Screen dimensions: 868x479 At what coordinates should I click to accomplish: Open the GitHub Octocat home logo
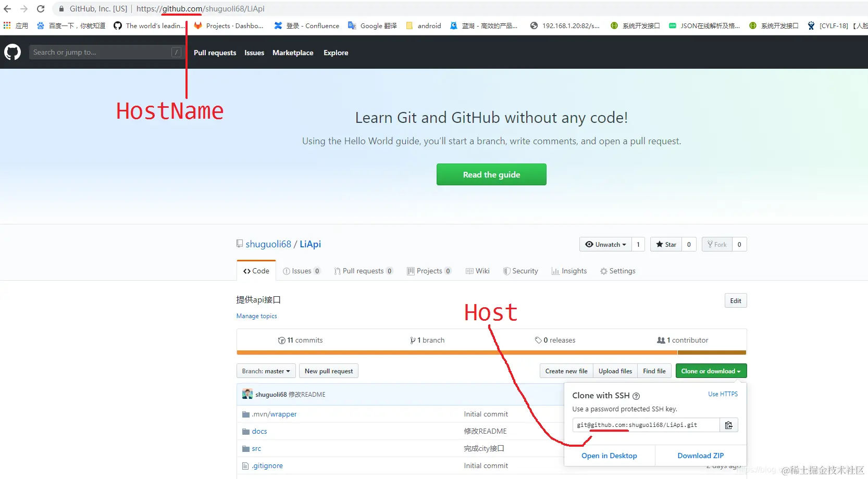coord(13,52)
